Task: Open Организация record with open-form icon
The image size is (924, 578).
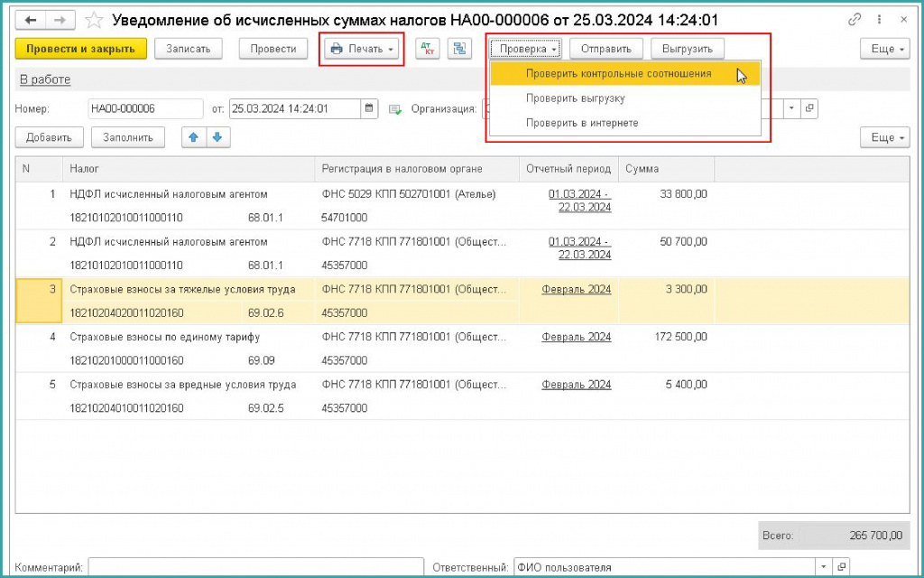Action: click(809, 108)
